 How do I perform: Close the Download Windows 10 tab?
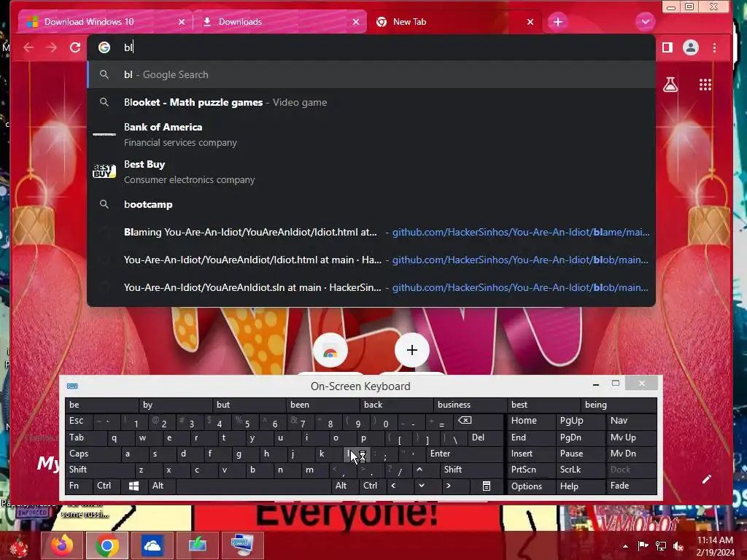coord(182,22)
